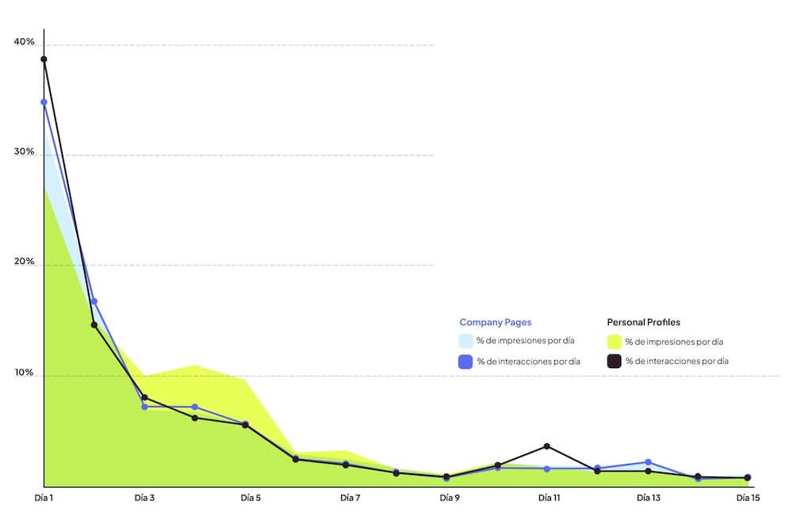
Task: Click the yellow-green Personal Profiles impressions swatch
Action: click(614, 342)
